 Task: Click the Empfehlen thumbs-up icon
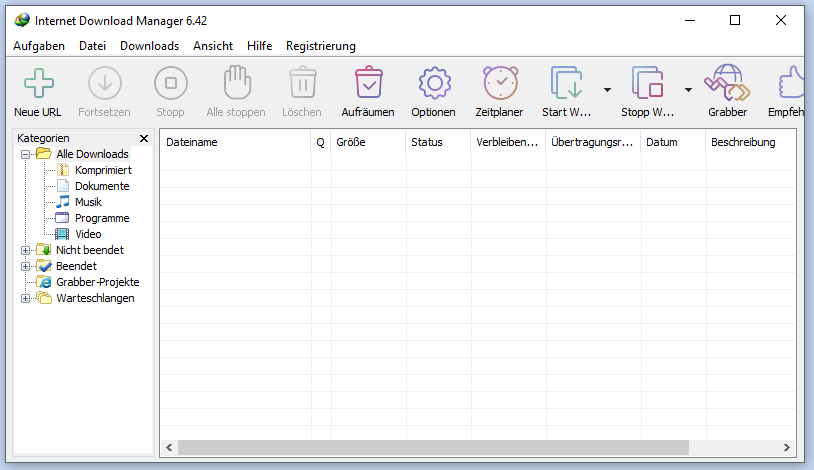791,82
